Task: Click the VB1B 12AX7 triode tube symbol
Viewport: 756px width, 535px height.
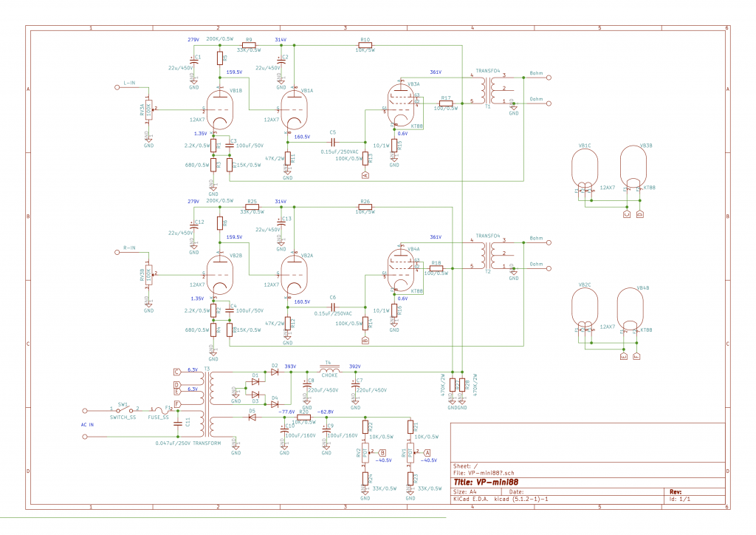Action: 219,109
